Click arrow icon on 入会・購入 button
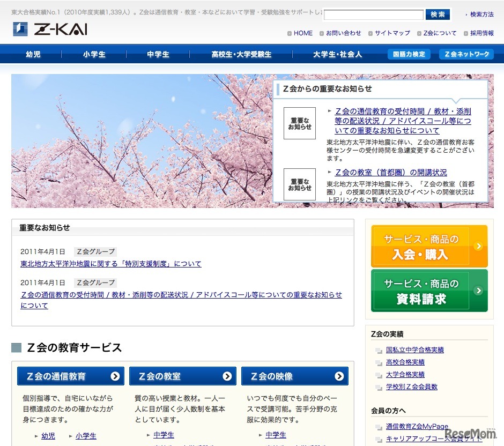This screenshot has height=446, width=504. pos(479,246)
